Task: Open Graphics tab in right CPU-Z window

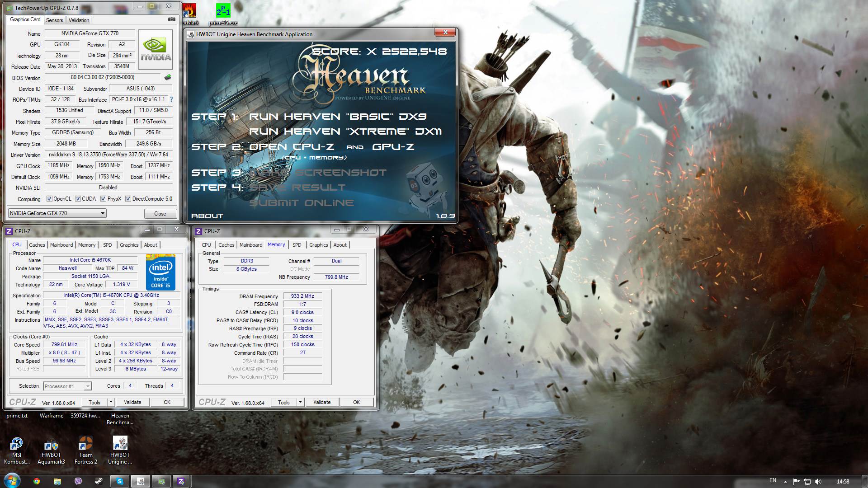Action: pos(318,245)
